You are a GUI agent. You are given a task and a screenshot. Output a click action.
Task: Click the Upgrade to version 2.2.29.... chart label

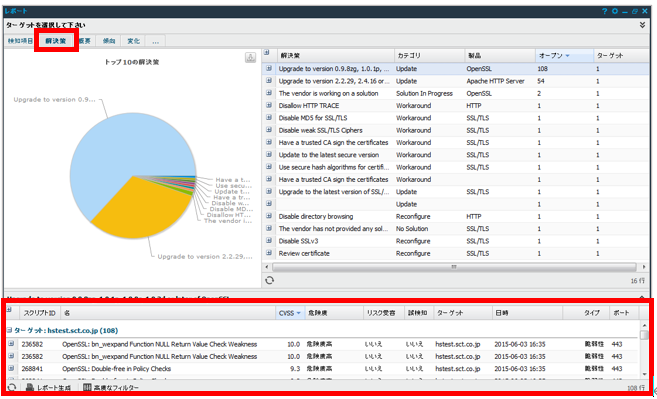point(205,256)
